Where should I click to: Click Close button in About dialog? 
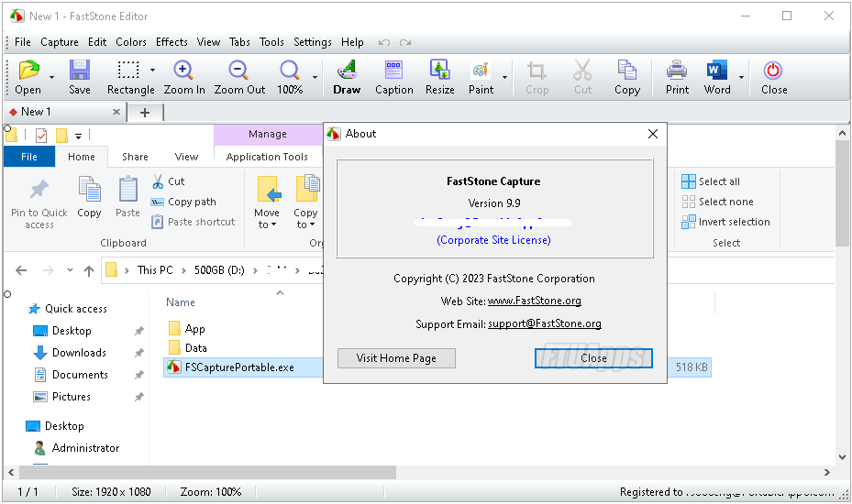coord(593,358)
